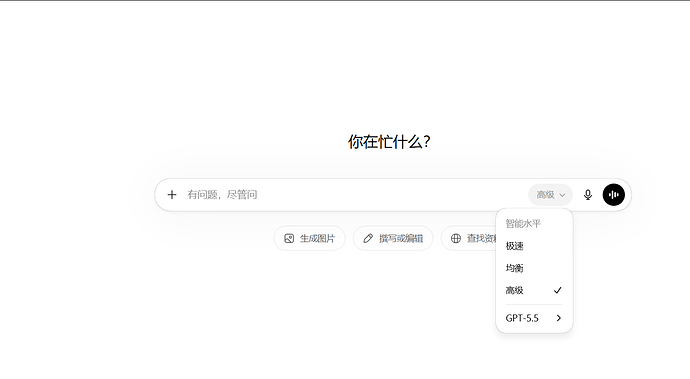The image size is (690, 379).
Task: Click the pencil icon on 撰写或编辑 chip
Action: [x=368, y=239]
